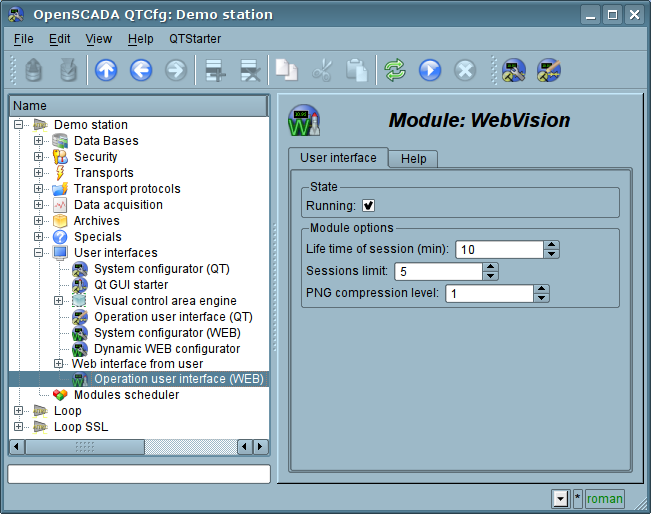
Task: Navigate forward with the right arrow icon
Action: point(176,70)
